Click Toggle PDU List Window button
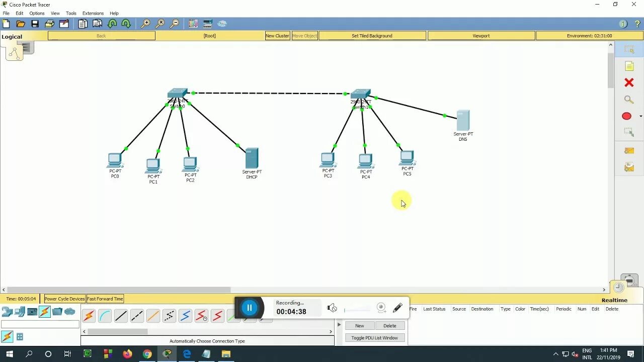This screenshot has height=362, width=644. [374, 338]
